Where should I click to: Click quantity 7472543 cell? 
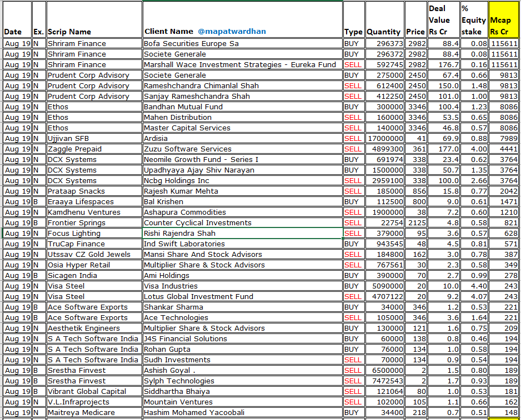(385, 381)
